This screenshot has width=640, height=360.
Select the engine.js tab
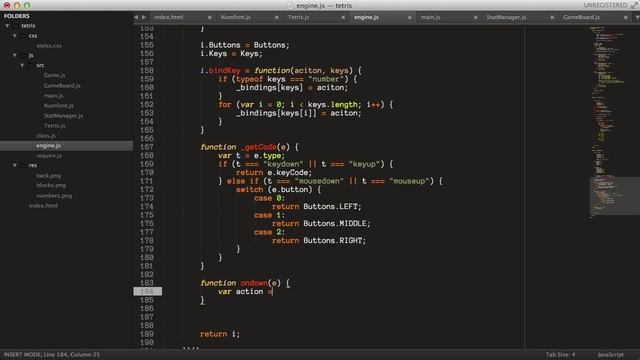coord(367,17)
